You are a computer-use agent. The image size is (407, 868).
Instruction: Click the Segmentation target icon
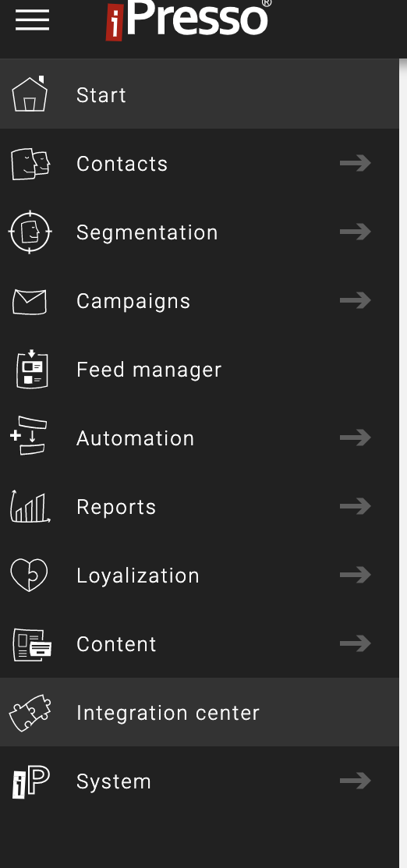coord(30,232)
